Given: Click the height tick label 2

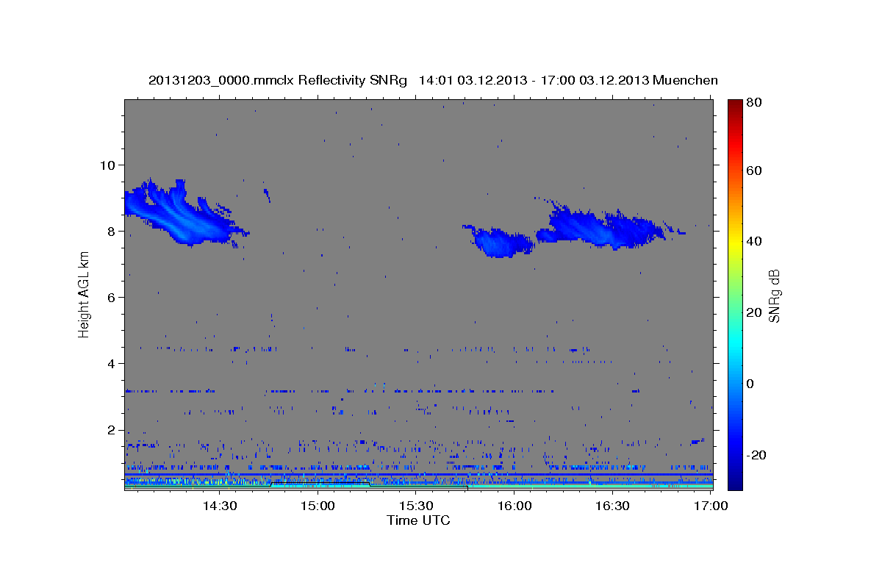Looking at the screenshot, I should coord(110,431).
